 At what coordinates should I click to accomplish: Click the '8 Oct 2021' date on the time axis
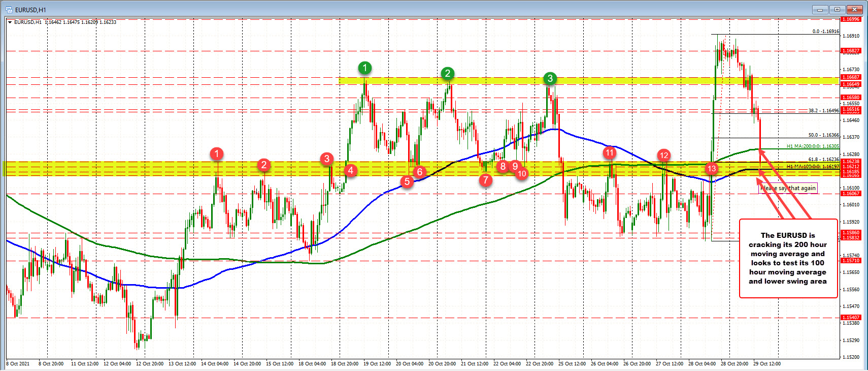coord(18,364)
